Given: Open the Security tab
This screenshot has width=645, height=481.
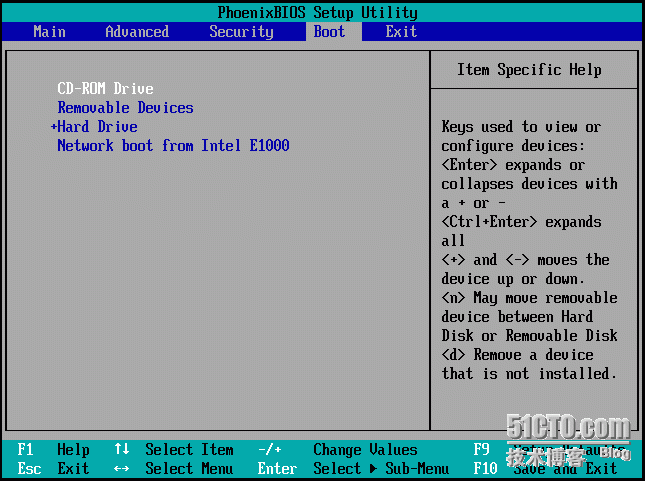Looking at the screenshot, I should [x=241, y=32].
